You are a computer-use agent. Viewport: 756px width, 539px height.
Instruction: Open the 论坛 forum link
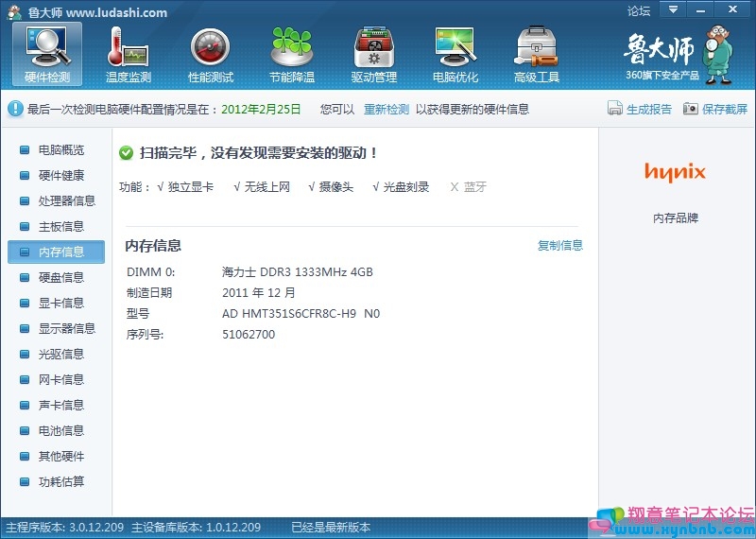tap(639, 10)
